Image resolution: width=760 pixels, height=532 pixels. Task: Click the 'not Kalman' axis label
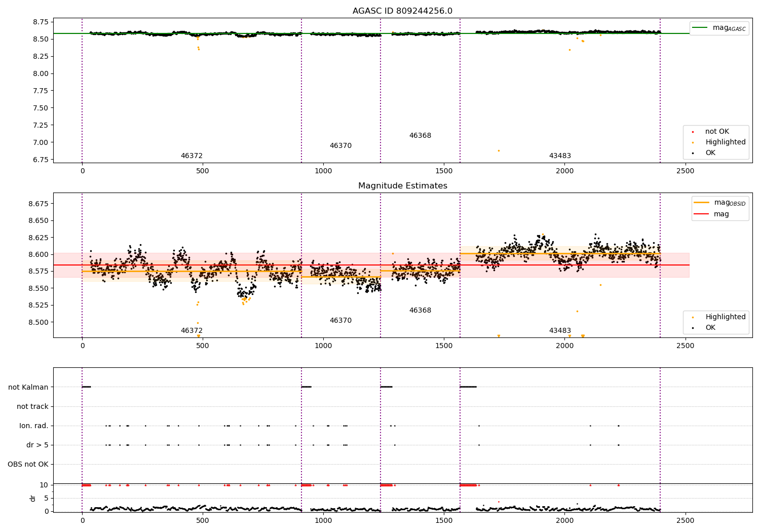pos(28,387)
